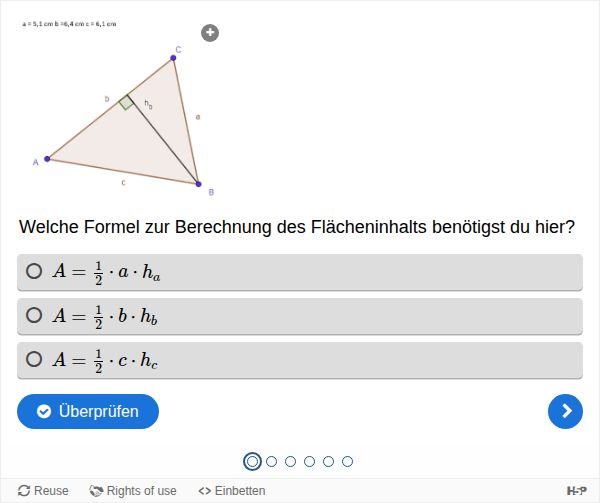Click the Einbetten embed code icon
This screenshot has height=503, width=600.
[204, 491]
